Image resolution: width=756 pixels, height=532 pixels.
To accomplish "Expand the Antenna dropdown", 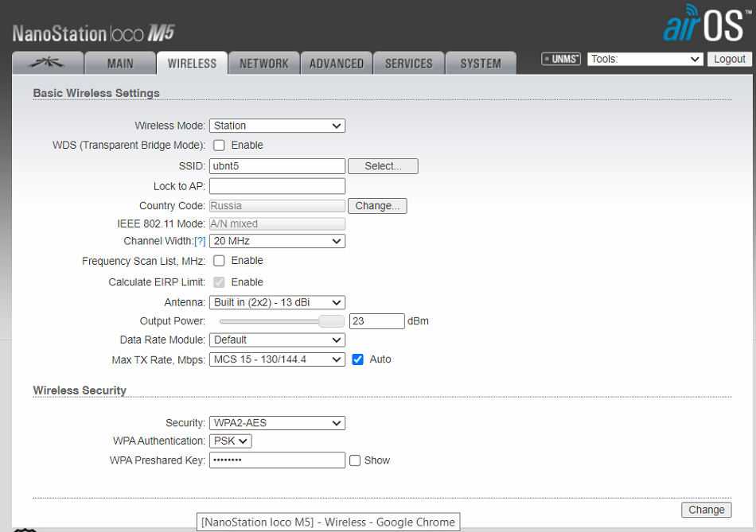I will 277,303.
